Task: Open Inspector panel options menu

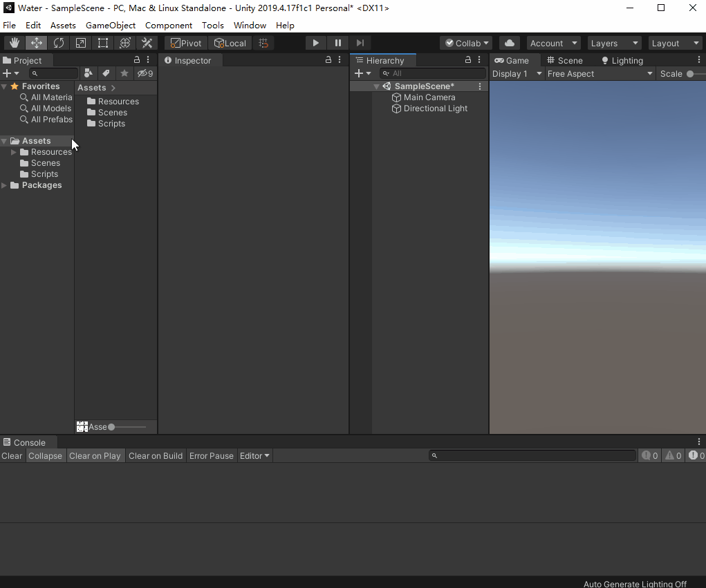Action: point(340,59)
